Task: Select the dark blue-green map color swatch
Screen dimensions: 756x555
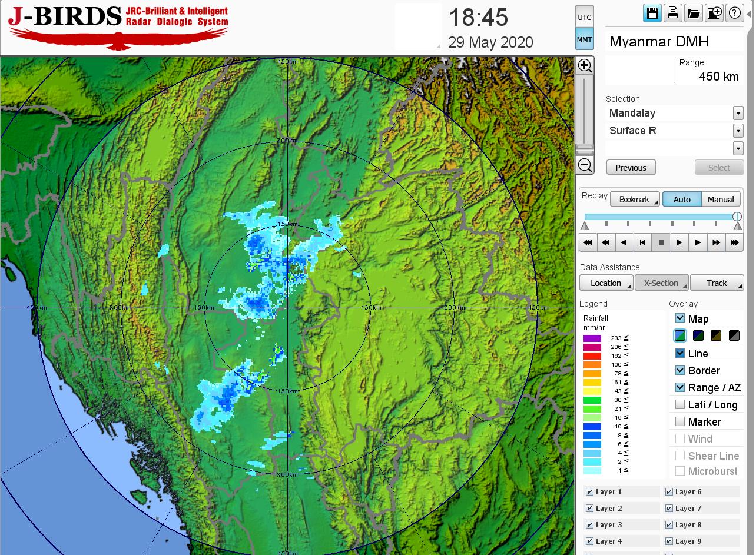Action: click(698, 335)
